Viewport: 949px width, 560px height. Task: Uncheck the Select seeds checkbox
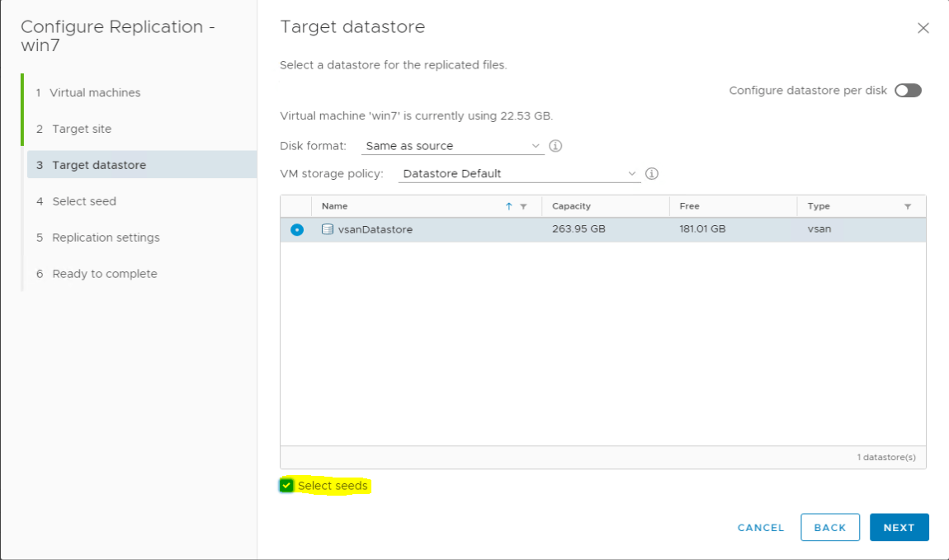286,486
